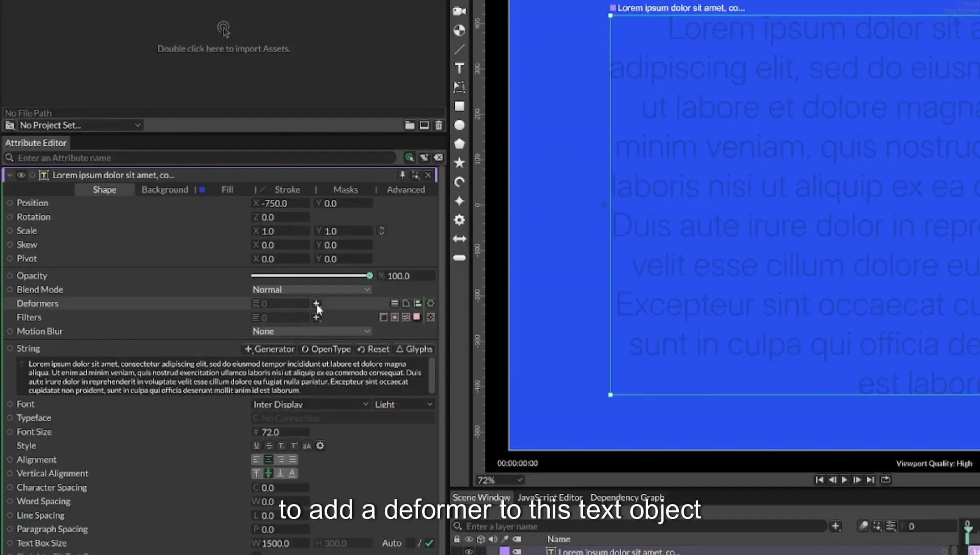This screenshot has height=555, width=980.
Task: Open the Motion Blur dropdown
Action: pos(311,331)
